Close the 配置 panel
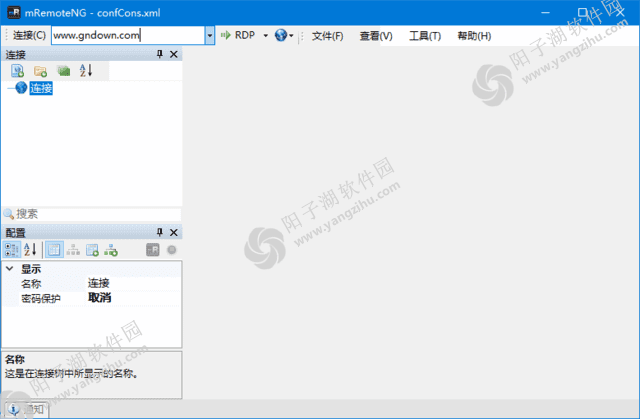Image resolution: width=640 pixels, height=419 pixels. click(174, 233)
